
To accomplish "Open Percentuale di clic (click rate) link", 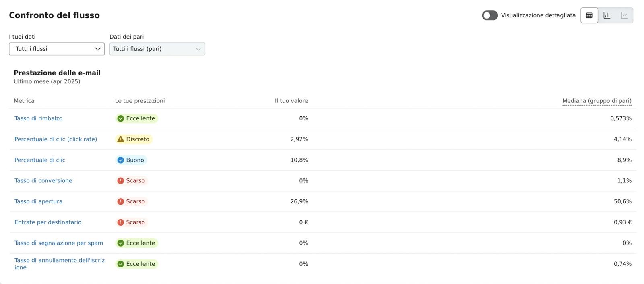I will [x=56, y=139].
